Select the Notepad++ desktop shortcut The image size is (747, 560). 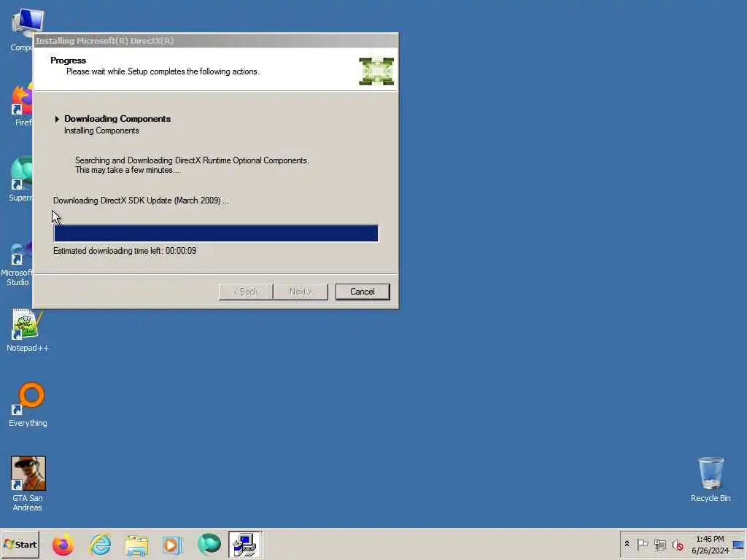click(28, 330)
